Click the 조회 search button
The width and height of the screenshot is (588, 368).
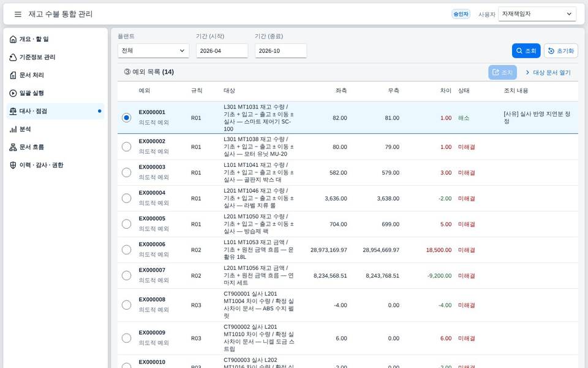click(x=526, y=51)
